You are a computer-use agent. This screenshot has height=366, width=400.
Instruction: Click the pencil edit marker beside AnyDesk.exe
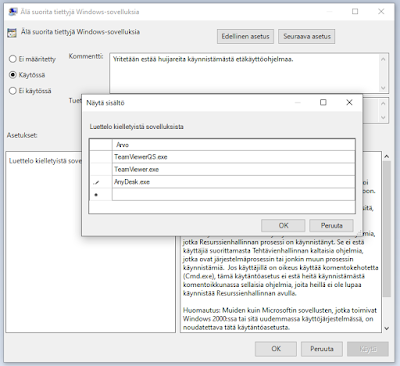(x=97, y=182)
